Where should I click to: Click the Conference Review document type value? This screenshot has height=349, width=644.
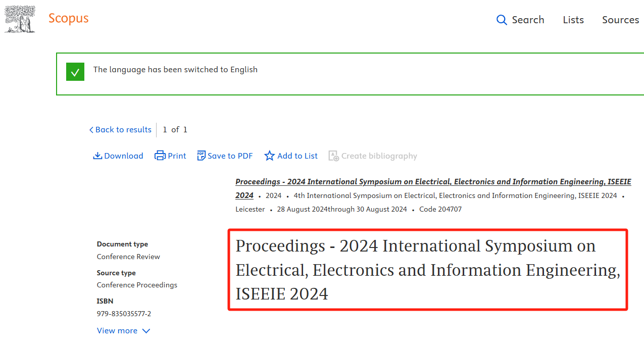tap(128, 257)
